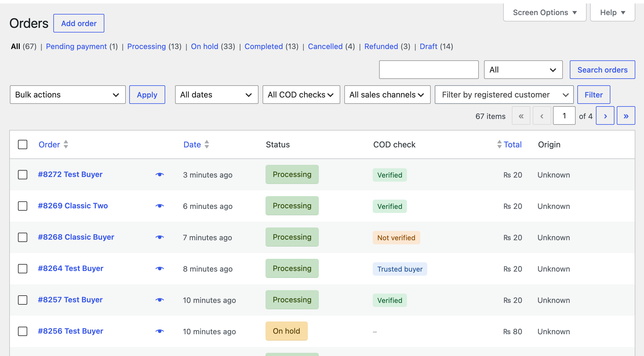
Task: Show Cancelled orders
Action: coord(325,46)
